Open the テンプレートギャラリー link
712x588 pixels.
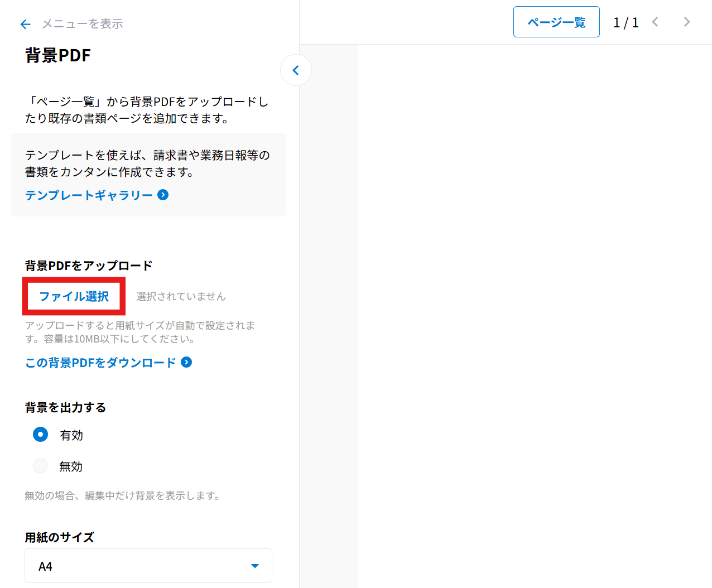89,195
